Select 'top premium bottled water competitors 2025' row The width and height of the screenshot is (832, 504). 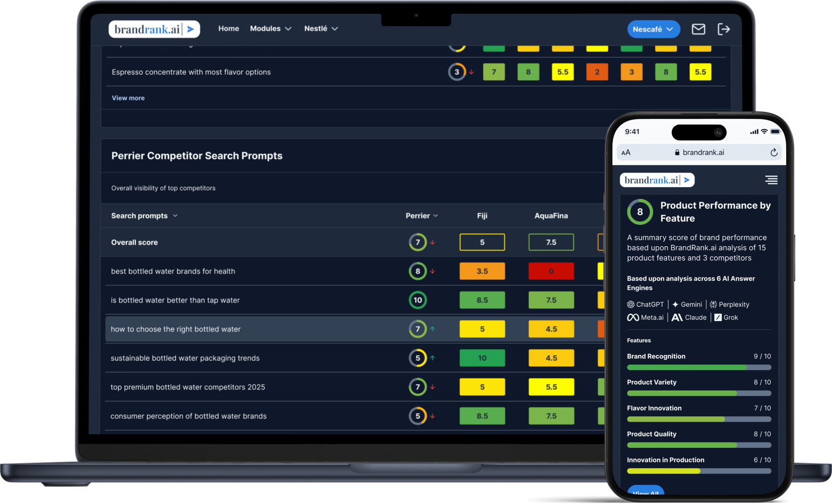point(354,387)
